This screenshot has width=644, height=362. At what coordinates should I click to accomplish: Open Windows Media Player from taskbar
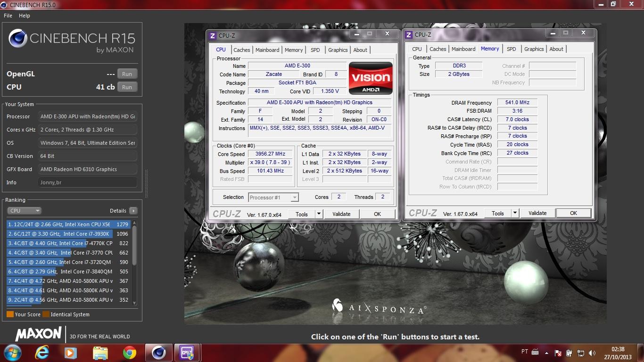click(71, 352)
